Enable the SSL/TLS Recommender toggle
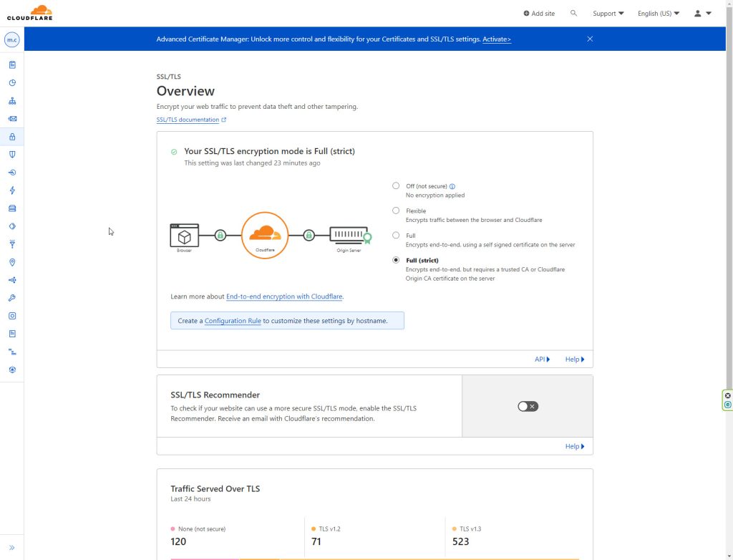733x560 pixels. pos(528,406)
